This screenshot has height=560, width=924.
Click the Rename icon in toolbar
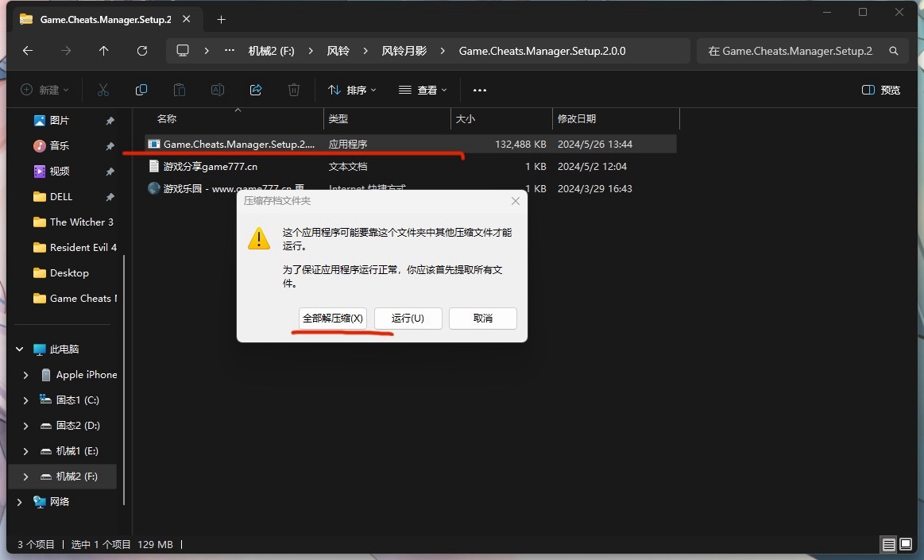click(x=218, y=90)
